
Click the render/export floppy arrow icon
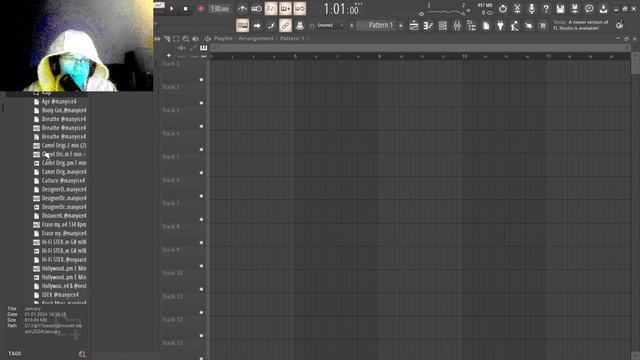click(x=575, y=9)
